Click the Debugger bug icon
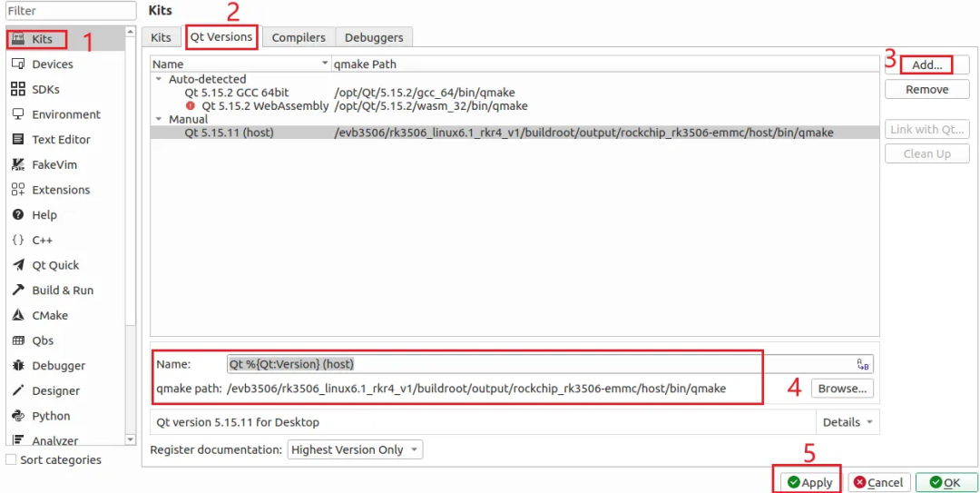This screenshot has height=493, width=980. coord(18,365)
